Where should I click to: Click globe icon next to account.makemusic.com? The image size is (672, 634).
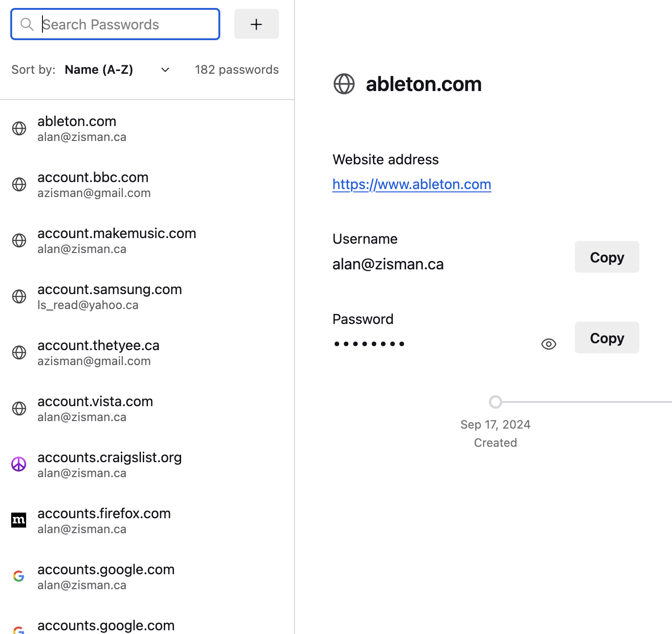point(19,240)
